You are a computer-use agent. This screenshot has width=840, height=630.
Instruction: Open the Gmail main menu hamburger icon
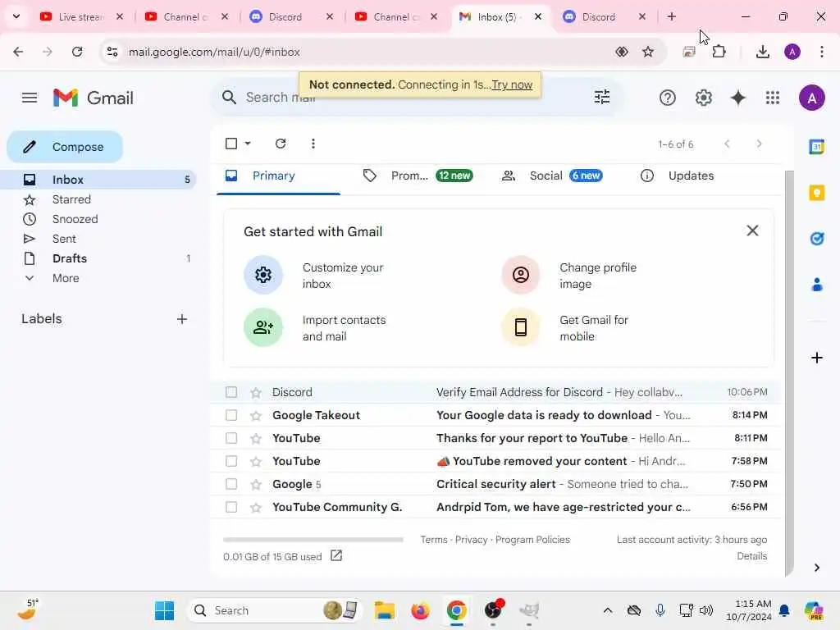[30, 98]
